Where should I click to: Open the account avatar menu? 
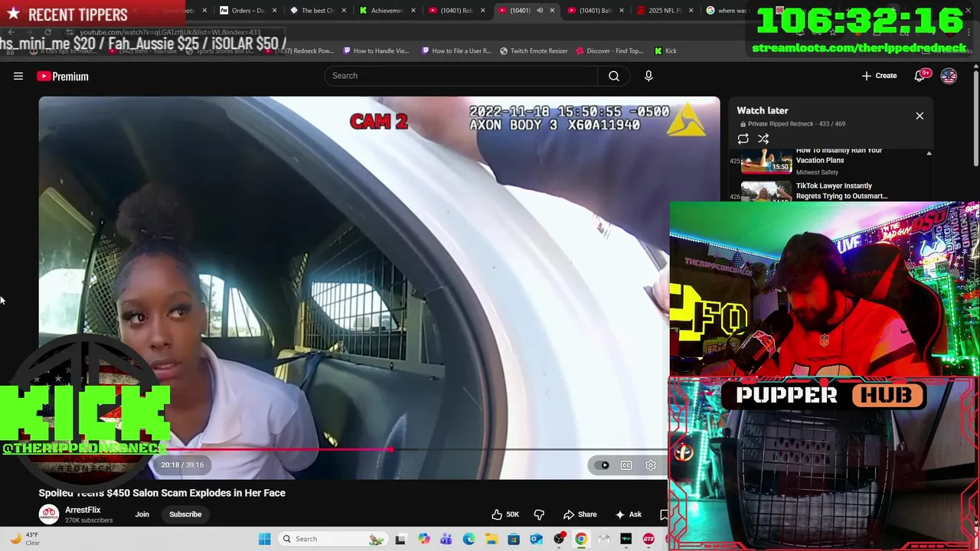click(x=949, y=76)
